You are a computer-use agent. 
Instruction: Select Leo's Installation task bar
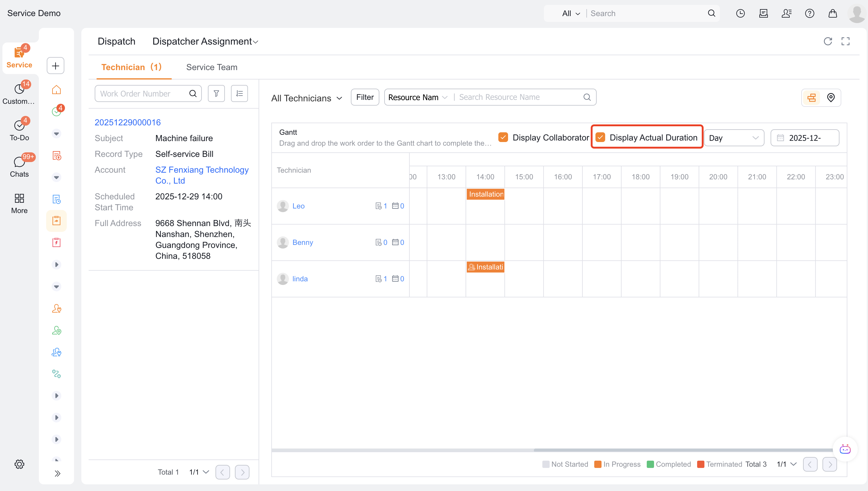click(485, 194)
